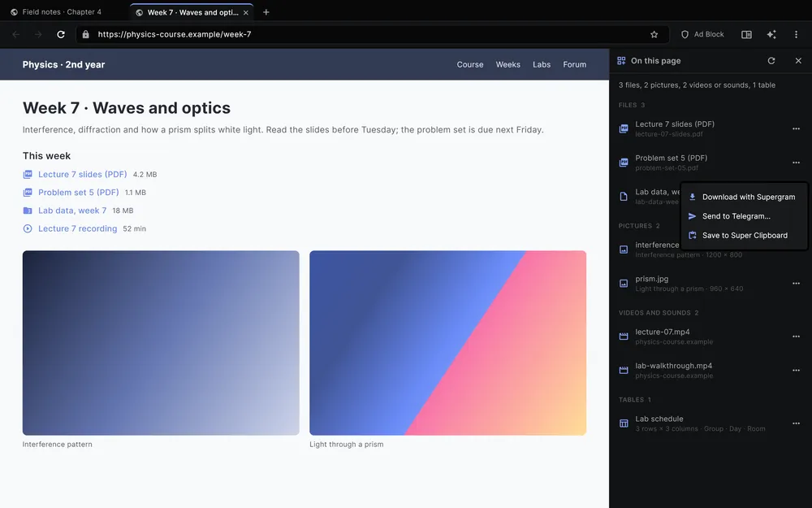Screen dimensions: 812x508
Task: Toggle the side panel layout icon
Action: point(746,34)
